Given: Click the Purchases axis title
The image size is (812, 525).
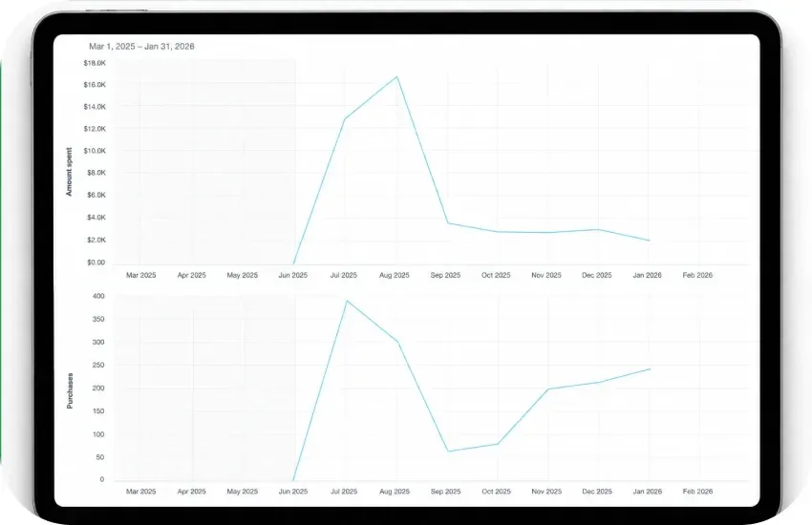Looking at the screenshot, I should tap(70, 391).
